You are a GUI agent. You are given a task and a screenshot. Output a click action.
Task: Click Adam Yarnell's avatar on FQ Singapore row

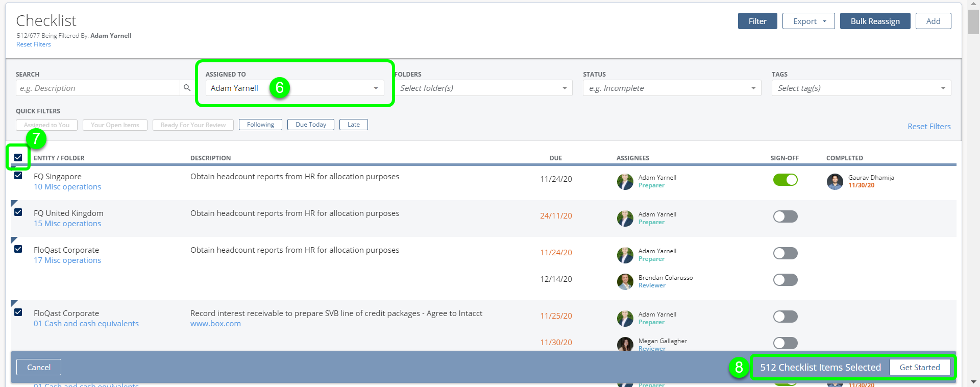(625, 182)
